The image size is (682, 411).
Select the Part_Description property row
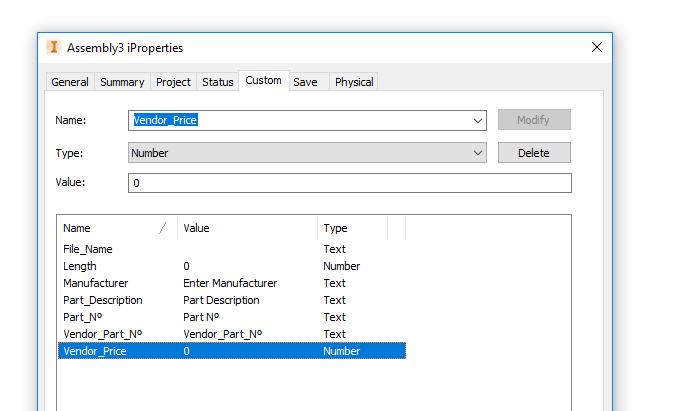point(232,300)
